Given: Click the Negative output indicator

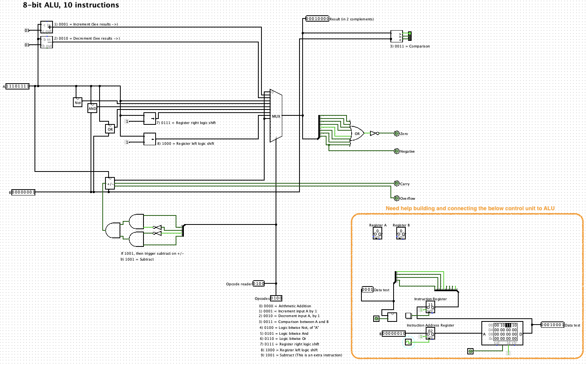Looking at the screenshot, I should [x=397, y=151].
